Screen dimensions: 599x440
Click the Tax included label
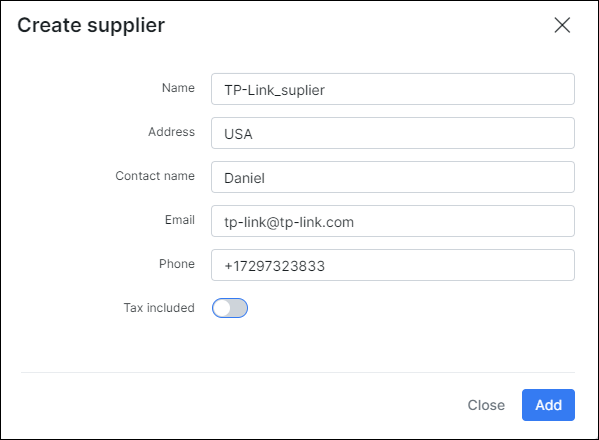point(159,307)
